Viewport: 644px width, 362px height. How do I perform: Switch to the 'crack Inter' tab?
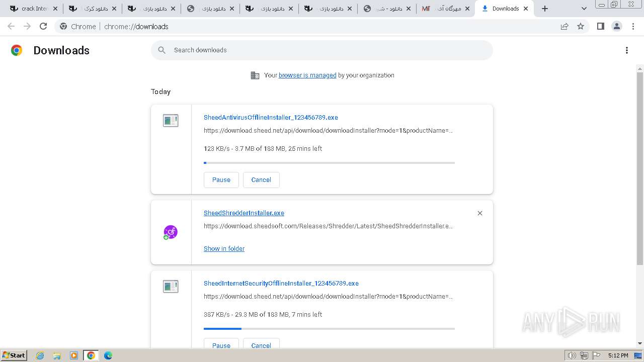33,9
